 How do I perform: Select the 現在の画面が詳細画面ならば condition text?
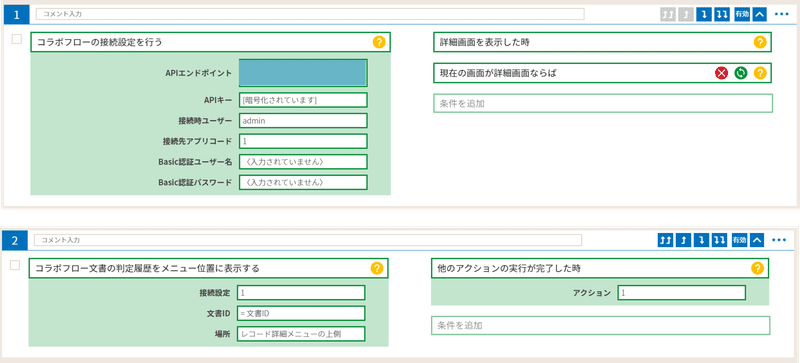click(497, 73)
